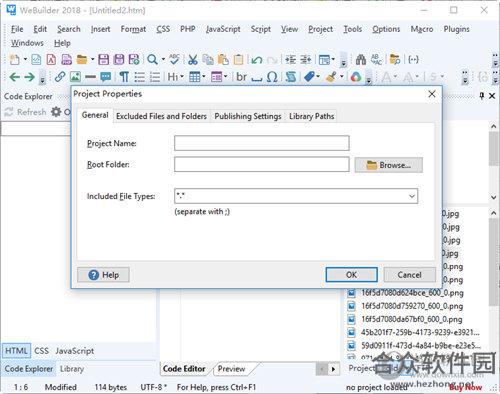This screenshot has height=394, width=500.
Task: Open the JavaScript menu
Action: click(x=223, y=29)
